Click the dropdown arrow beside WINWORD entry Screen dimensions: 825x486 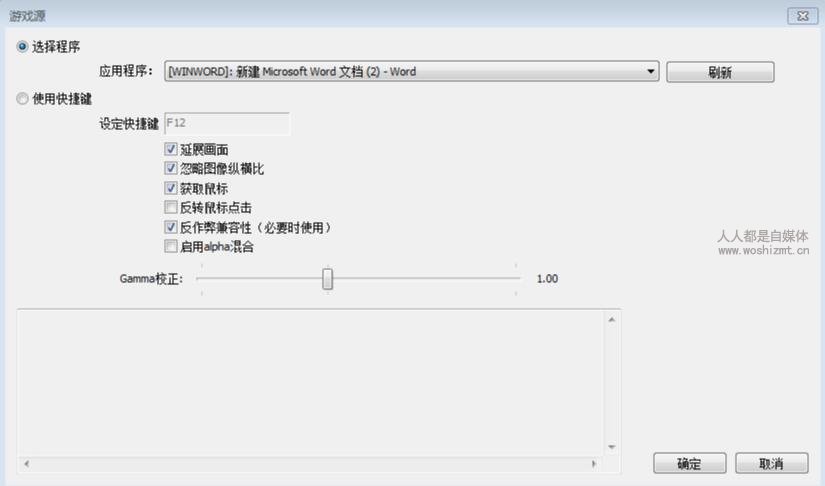coord(650,72)
